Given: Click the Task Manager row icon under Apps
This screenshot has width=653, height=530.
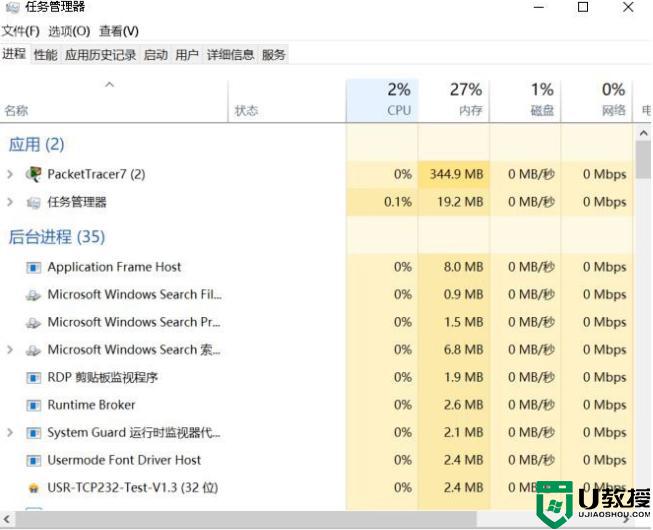Looking at the screenshot, I should click(x=33, y=202).
